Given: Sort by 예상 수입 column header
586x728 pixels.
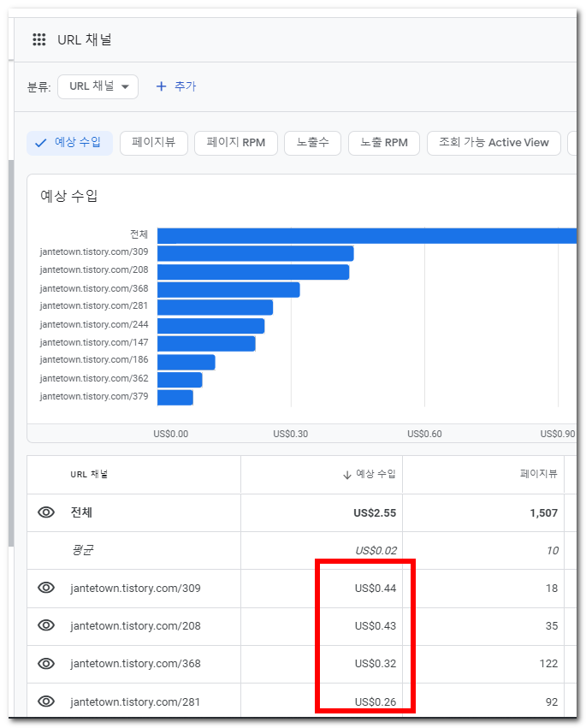Looking at the screenshot, I should click(x=370, y=475).
